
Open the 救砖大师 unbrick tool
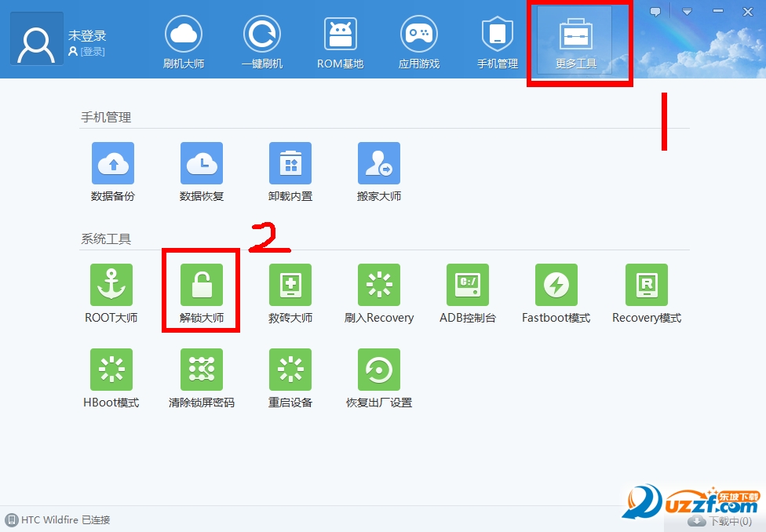[290, 285]
